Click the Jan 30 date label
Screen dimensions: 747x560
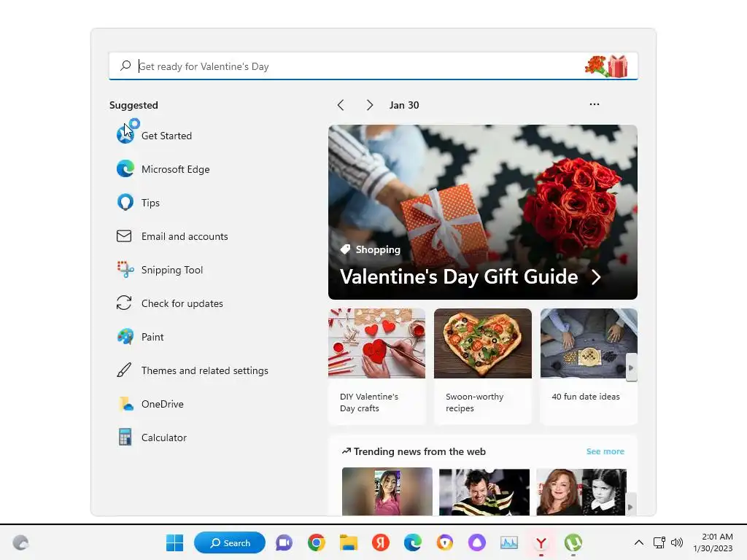click(x=404, y=105)
